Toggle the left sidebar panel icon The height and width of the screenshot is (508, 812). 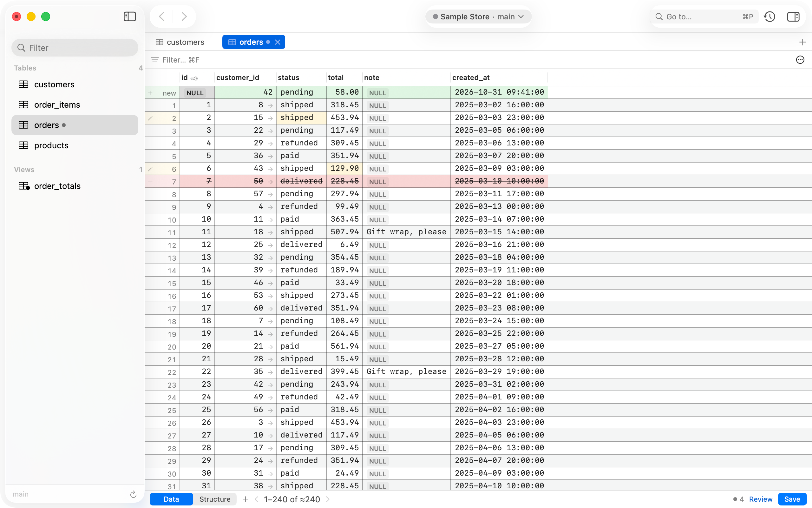coord(129,17)
